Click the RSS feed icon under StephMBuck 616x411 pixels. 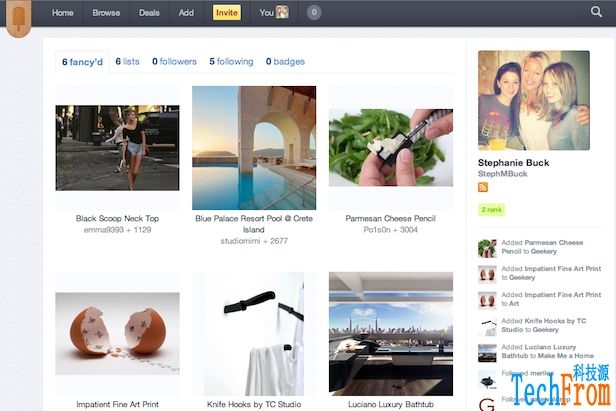[x=483, y=187]
